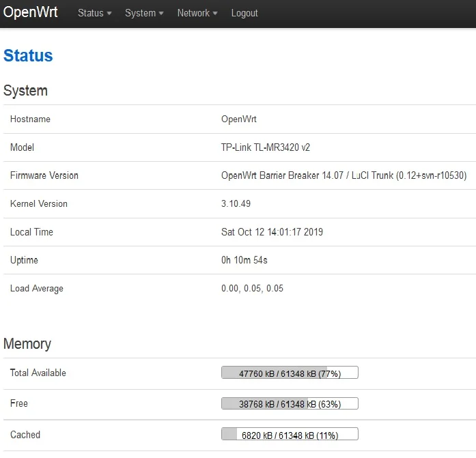Click the load value 0.00, 0.05, 0.05
Image resolution: width=476 pixels, height=458 pixels.
click(252, 289)
